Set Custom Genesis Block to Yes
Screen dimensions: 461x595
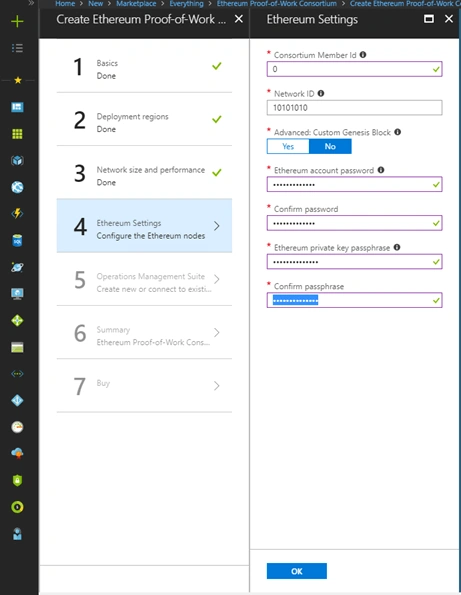pos(288,146)
